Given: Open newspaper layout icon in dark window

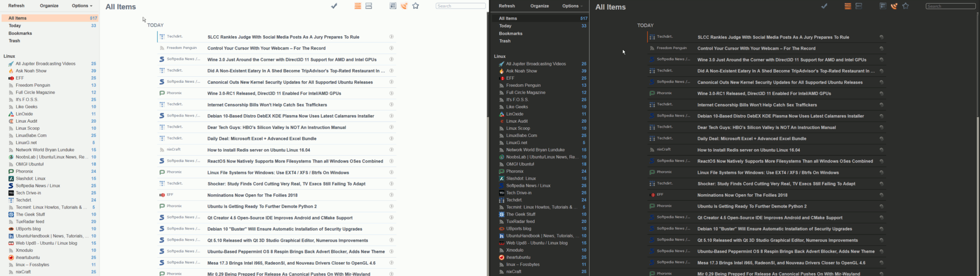Looking at the screenshot, I should 883,6.
